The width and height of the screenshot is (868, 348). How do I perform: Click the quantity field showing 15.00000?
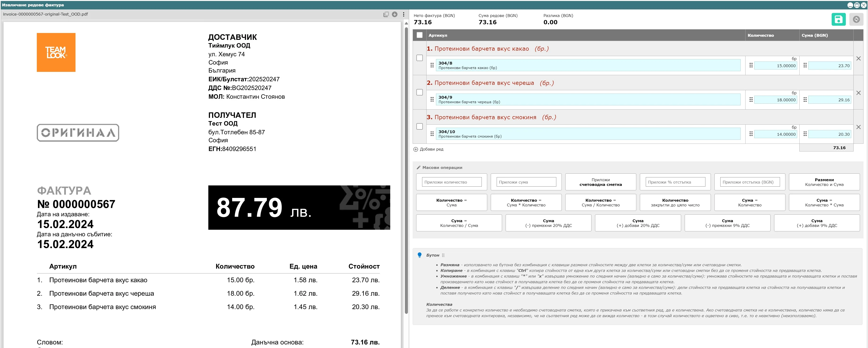[x=776, y=66]
